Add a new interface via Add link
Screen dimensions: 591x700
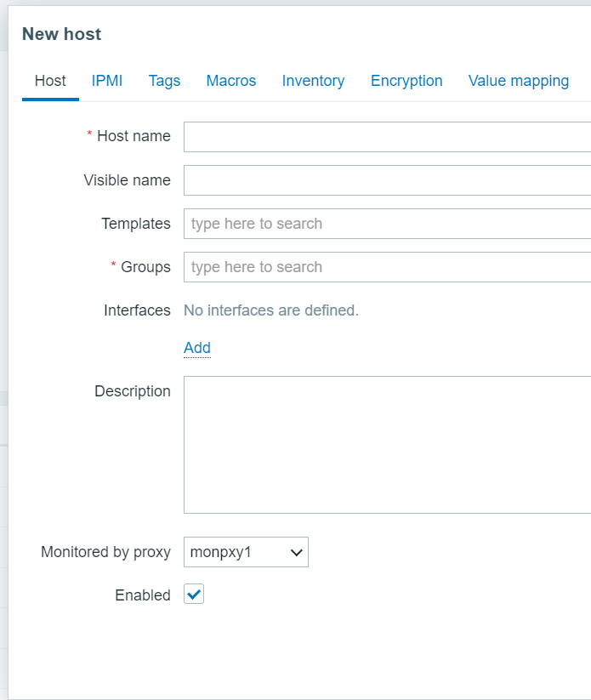(196, 348)
